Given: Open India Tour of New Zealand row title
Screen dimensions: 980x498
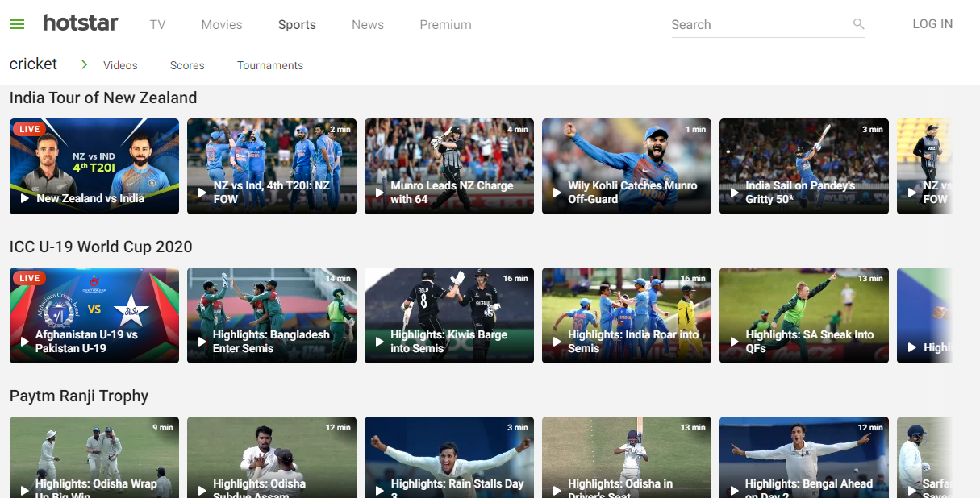Looking at the screenshot, I should pos(103,98).
